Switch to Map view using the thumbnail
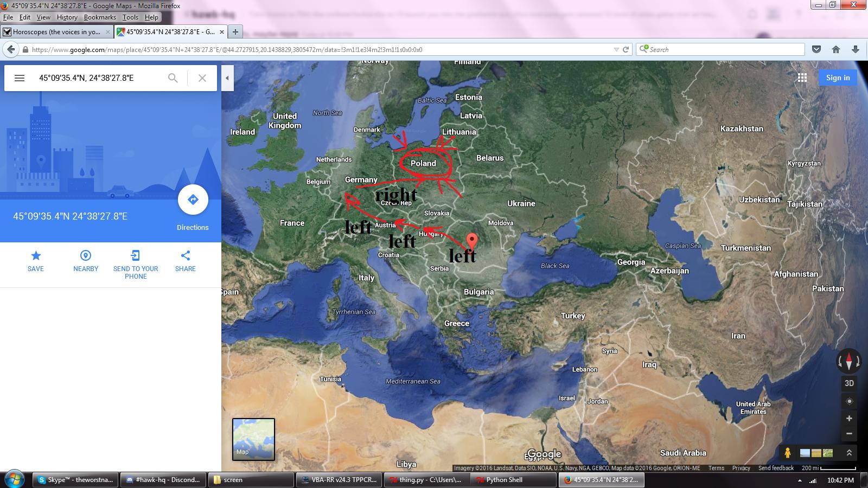The image size is (868, 488). tap(253, 439)
